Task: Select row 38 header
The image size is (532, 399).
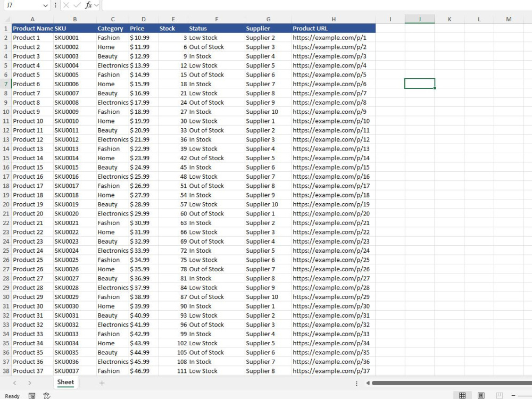Action: [6, 371]
